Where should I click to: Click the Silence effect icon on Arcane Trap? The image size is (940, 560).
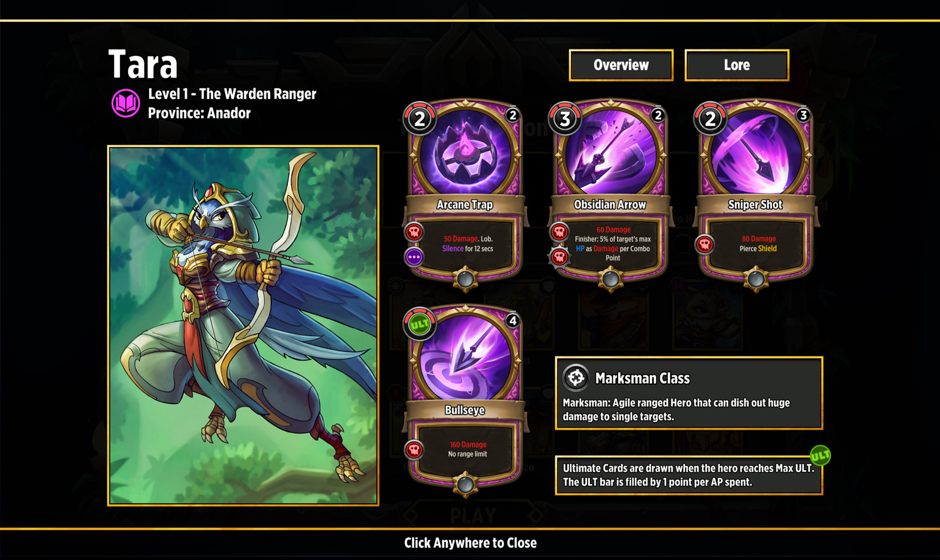coord(414,257)
